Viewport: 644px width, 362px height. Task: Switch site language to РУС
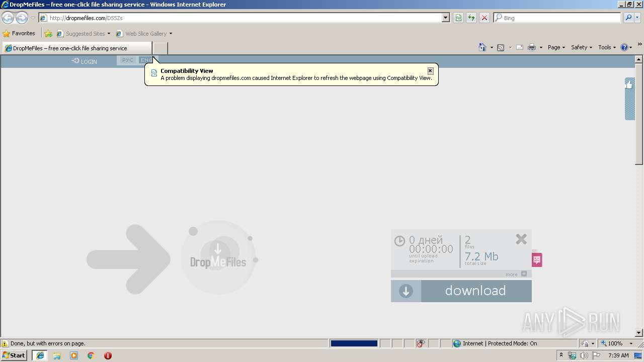[x=128, y=60]
